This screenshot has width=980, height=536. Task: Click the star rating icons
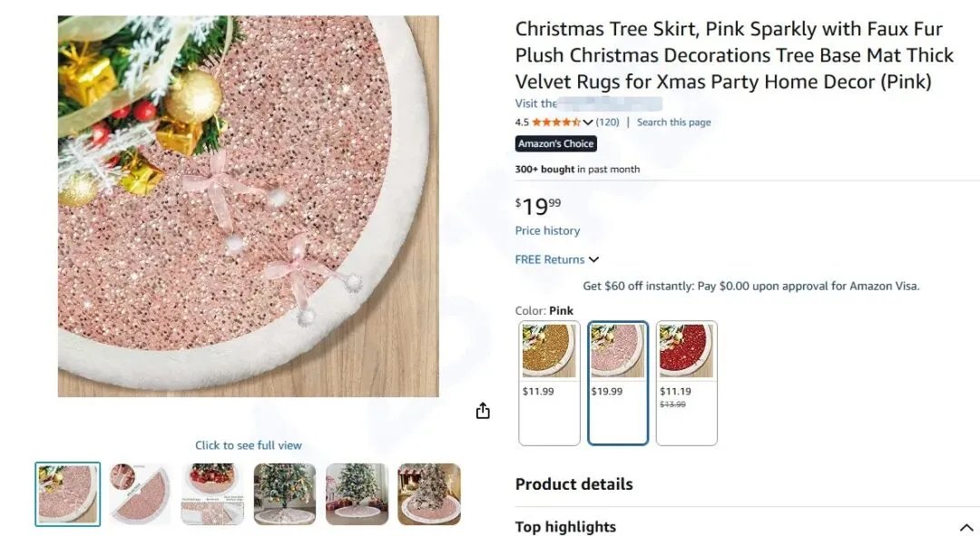point(555,122)
